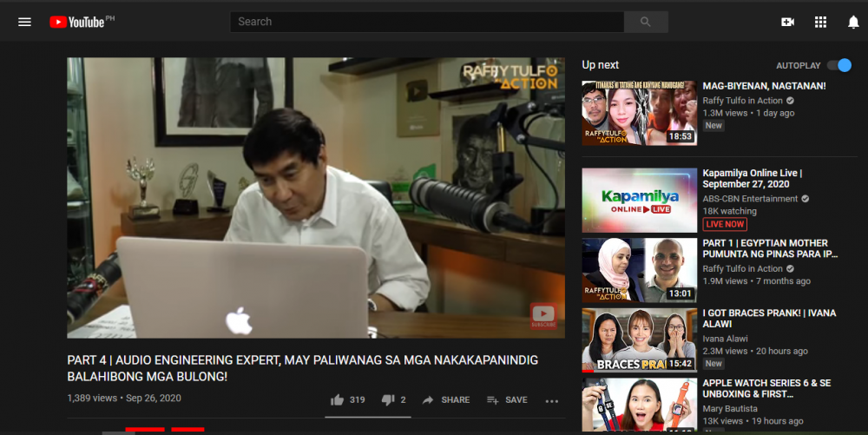The height and width of the screenshot is (435, 868).
Task: Open Kapamilya Online Live stream title
Action: (x=752, y=179)
